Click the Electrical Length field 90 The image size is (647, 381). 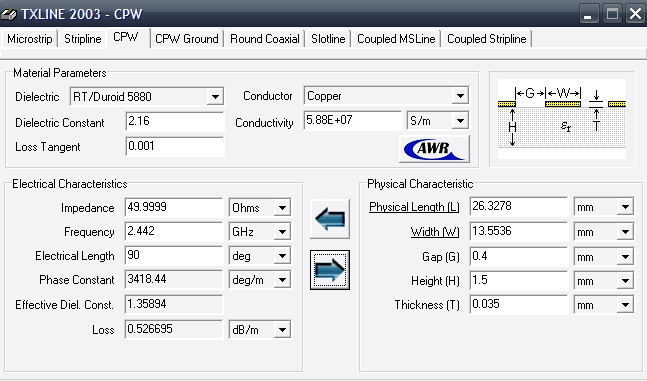(174, 256)
